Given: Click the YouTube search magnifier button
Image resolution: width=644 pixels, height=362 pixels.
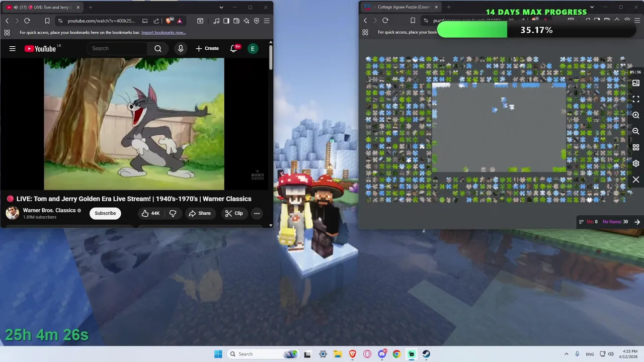Looking at the screenshot, I should coord(158,48).
